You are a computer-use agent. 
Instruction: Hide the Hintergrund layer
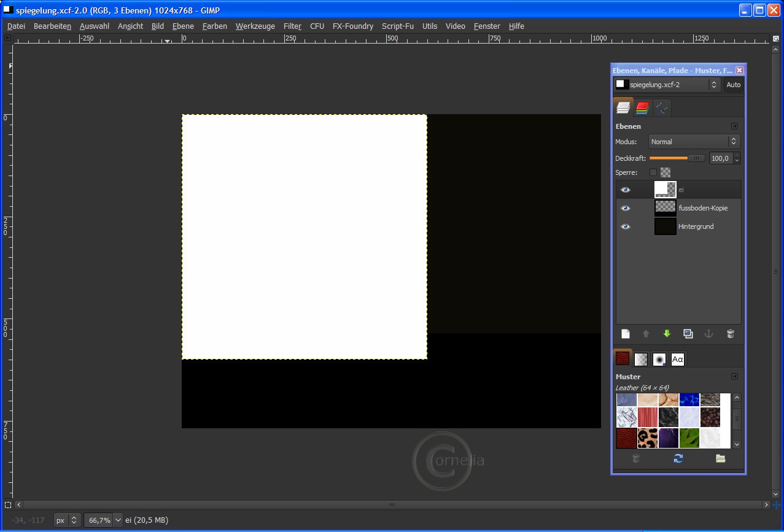pyautogui.click(x=626, y=226)
